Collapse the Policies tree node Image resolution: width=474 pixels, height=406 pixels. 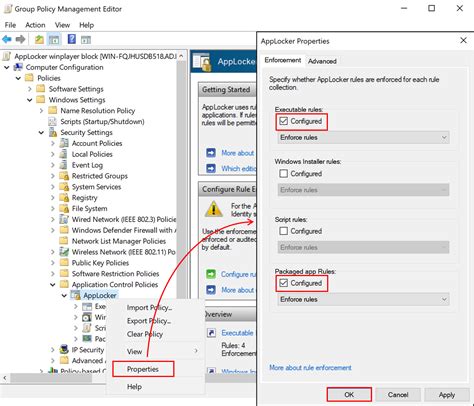tap(18, 78)
